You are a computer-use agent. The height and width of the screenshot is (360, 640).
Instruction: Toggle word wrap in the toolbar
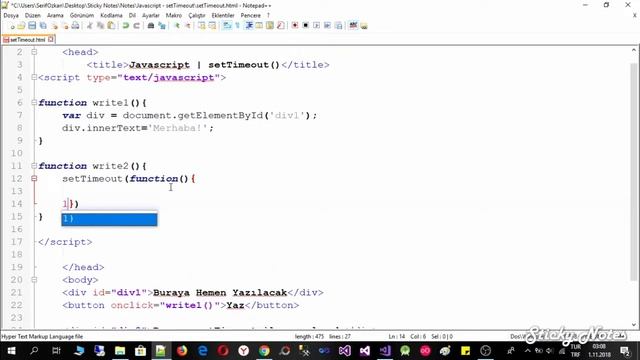[227, 26]
